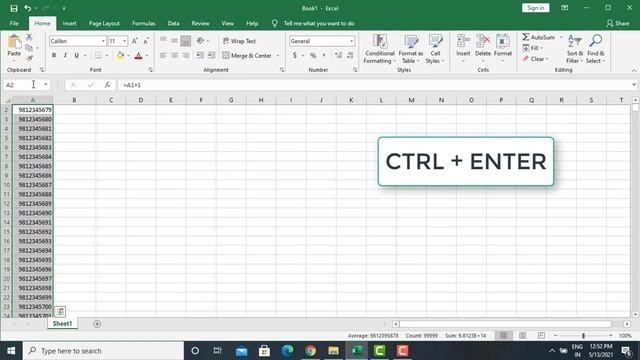The image size is (640, 360).
Task: Open the fill color dropdown arrow
Action: click(128, 56)
